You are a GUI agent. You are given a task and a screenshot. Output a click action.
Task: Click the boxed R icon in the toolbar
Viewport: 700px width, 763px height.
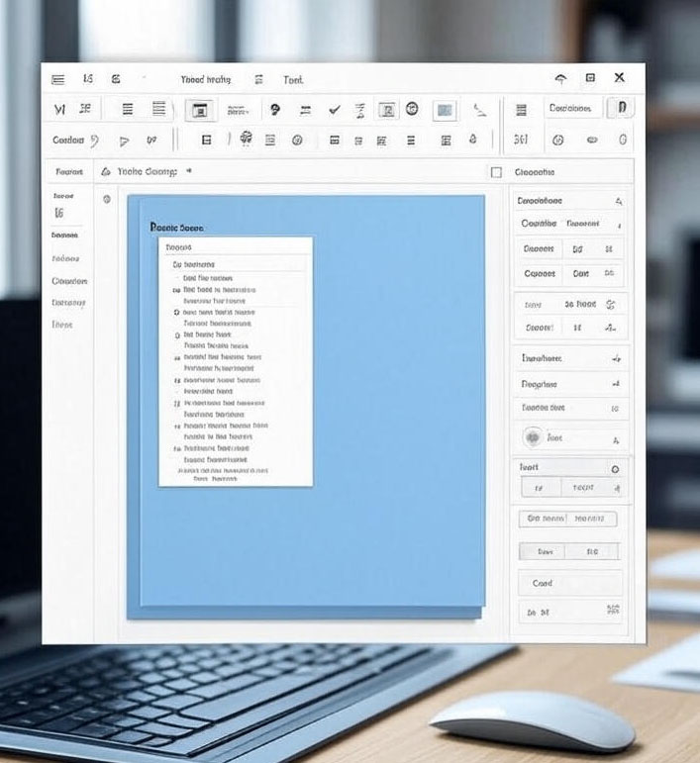click(x=387, y=111)
